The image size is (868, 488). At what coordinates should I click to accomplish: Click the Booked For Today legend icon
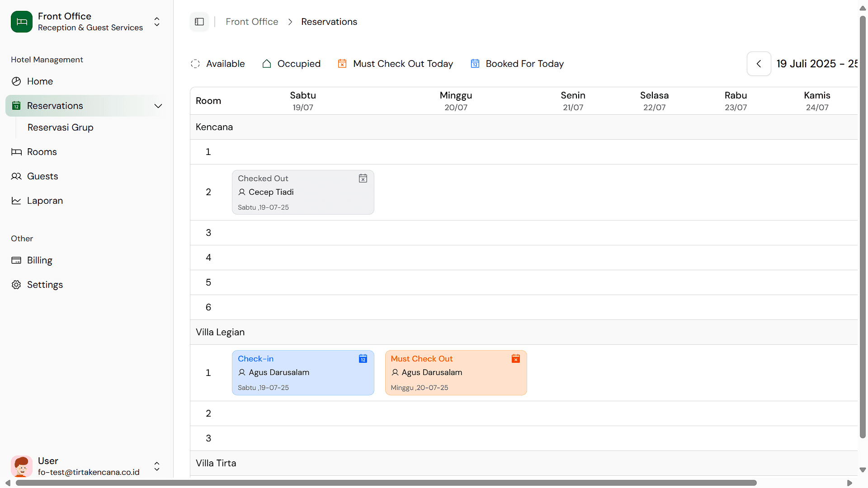click(475, 64)
